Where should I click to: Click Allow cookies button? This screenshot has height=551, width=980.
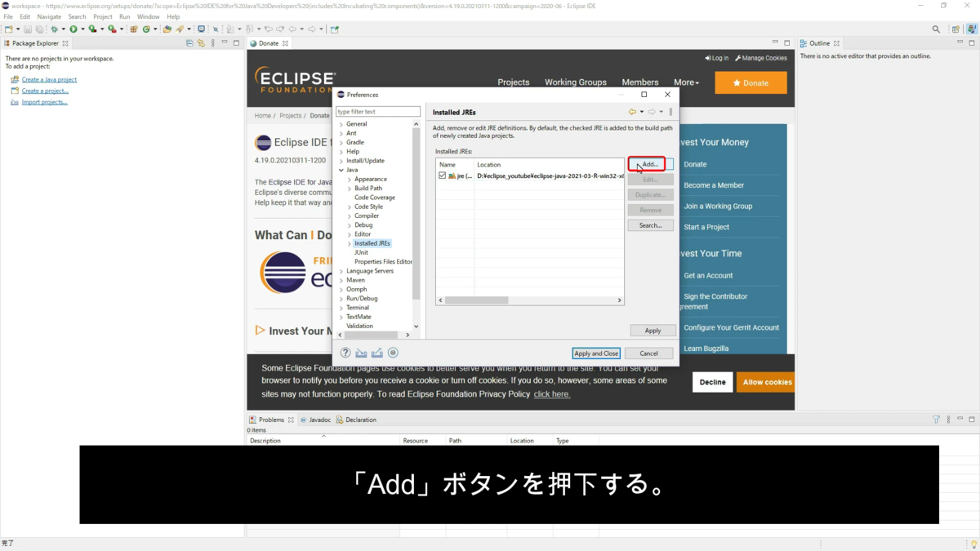(766, 382)
